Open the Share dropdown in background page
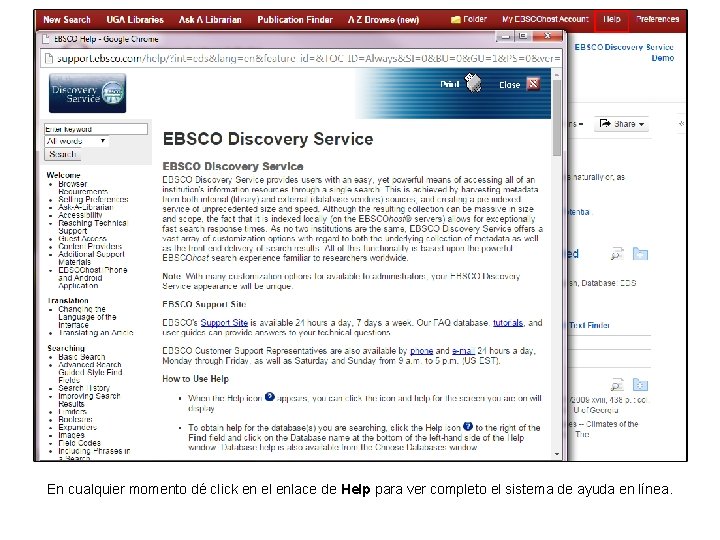This screenshot has height=540, width=720. (621, 124)
